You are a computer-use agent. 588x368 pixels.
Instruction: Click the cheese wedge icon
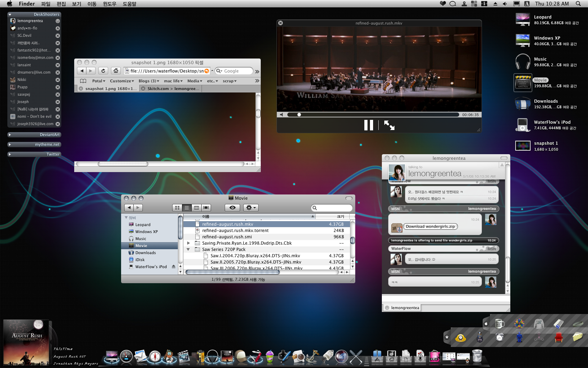click(x=577, y=337)
